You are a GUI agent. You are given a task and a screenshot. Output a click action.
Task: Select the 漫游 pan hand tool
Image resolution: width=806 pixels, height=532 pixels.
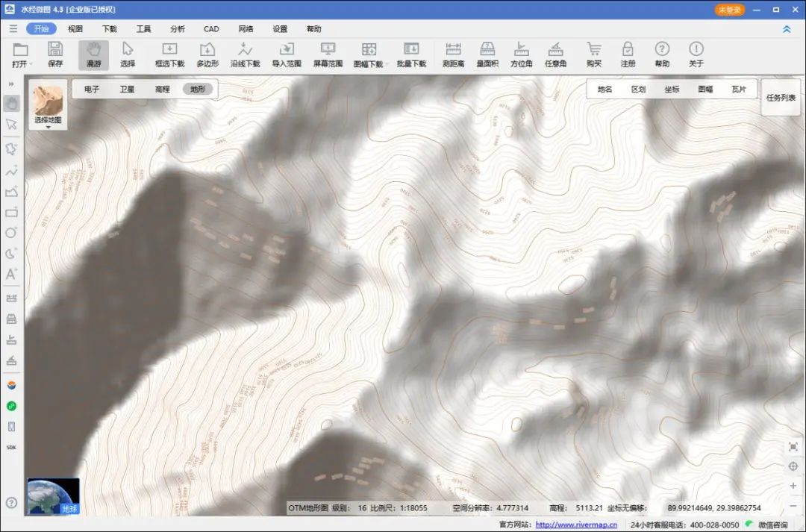pos(93,55)
